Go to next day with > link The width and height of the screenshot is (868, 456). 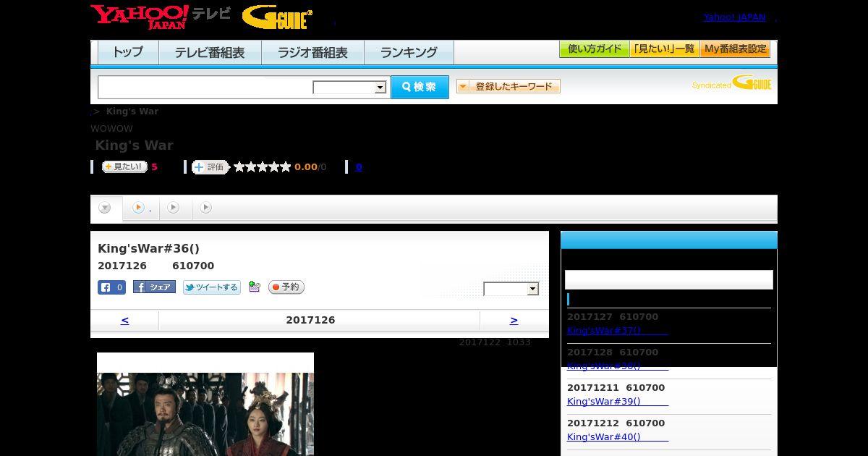pyautogui.click(x=514, y=320)
